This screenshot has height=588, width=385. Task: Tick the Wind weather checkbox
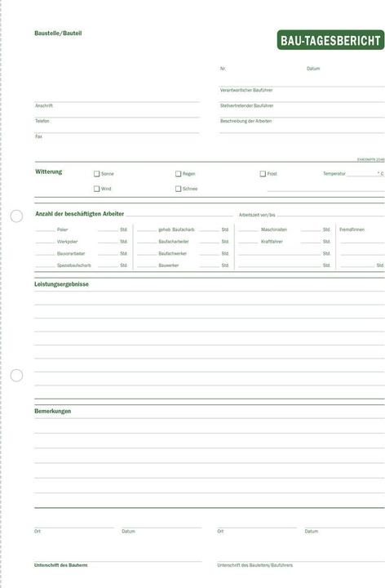point(96,189)
